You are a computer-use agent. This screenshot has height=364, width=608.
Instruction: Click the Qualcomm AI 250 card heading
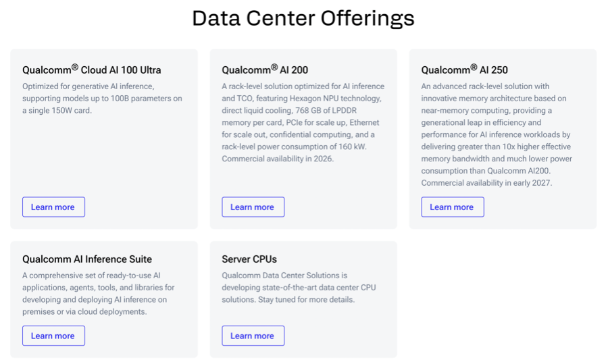click(464, 70)
